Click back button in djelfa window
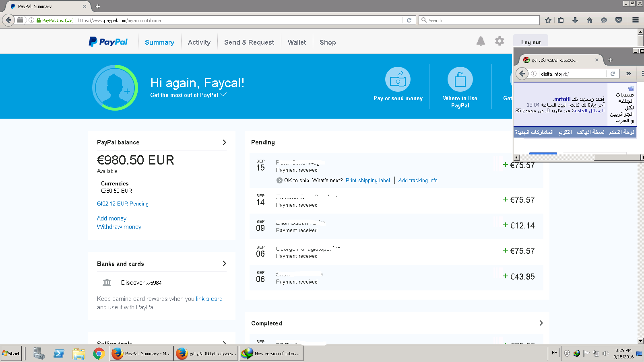The width and height of the screenshot is (644, 362). [x=522, y=73]
